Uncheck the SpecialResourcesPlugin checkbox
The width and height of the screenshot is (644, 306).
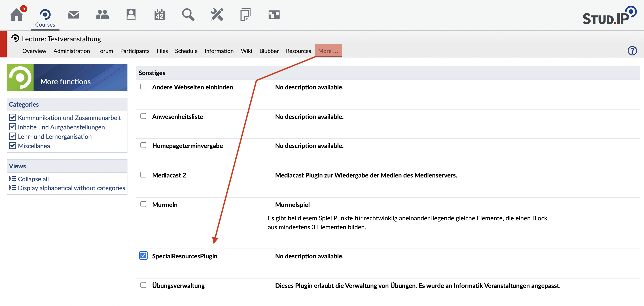tap(143, 255)
